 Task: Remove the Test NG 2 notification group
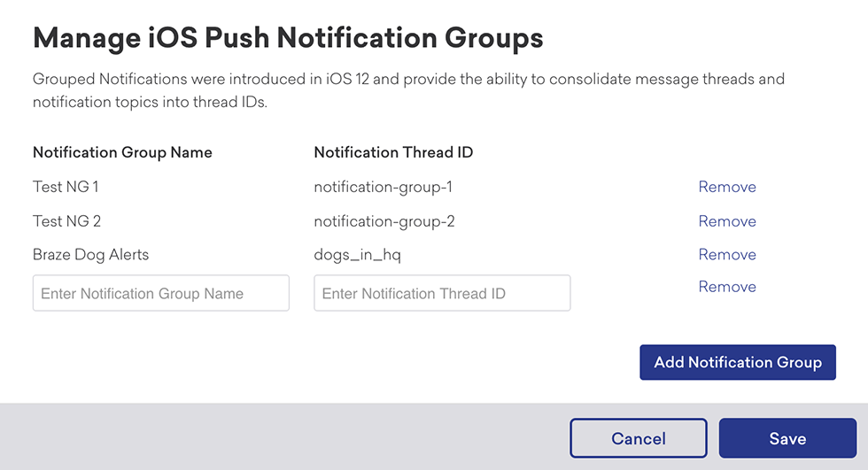click(727, 221)
